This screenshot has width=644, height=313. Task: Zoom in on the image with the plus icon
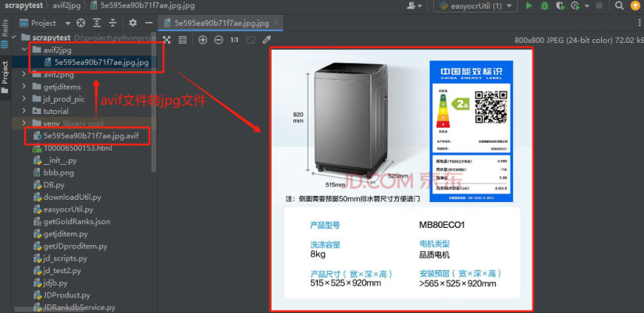click(202, 40)
